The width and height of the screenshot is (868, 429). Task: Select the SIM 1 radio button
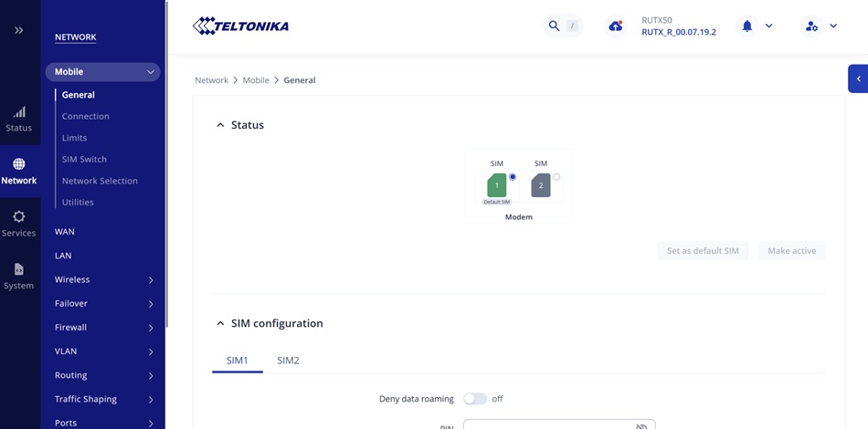click(513, 177)
